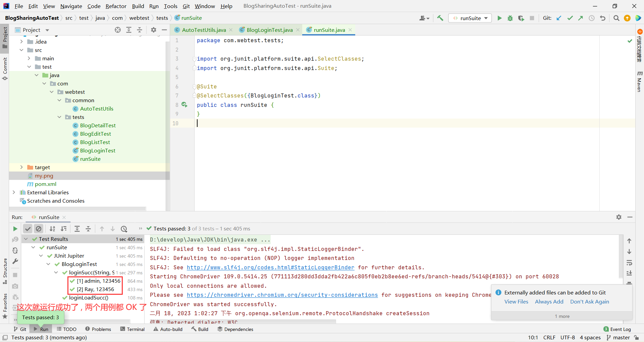644x342 pixels.
Task: Open Search Everywhere magnifier icon
Action: (x=616, y=18)
